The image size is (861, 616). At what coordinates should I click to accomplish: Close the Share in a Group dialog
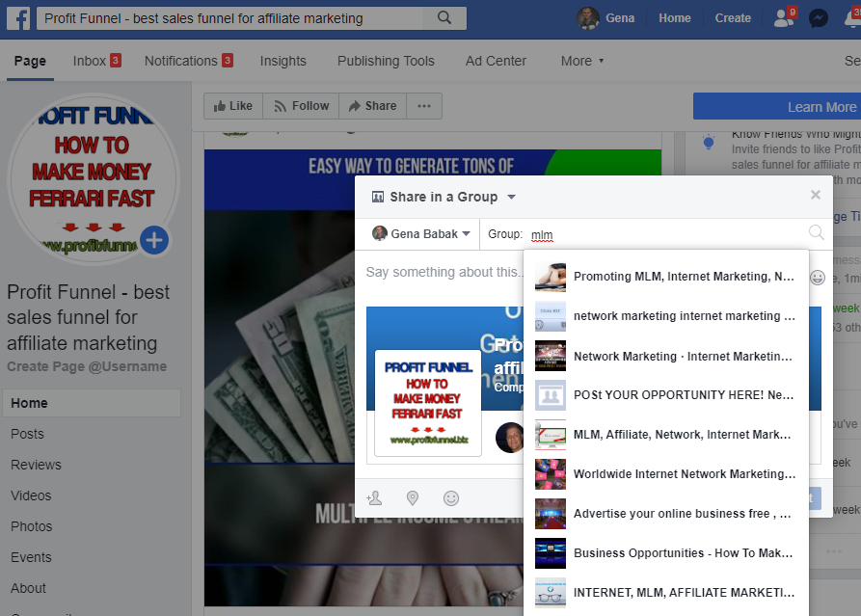816,195
